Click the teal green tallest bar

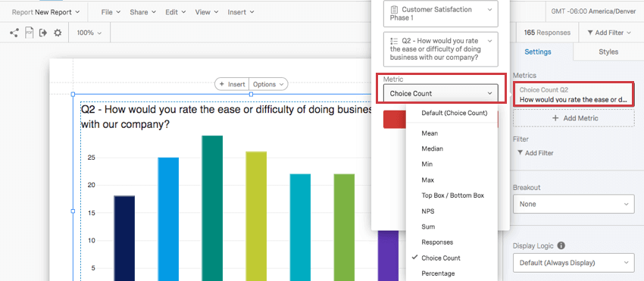tap(212, 208)
